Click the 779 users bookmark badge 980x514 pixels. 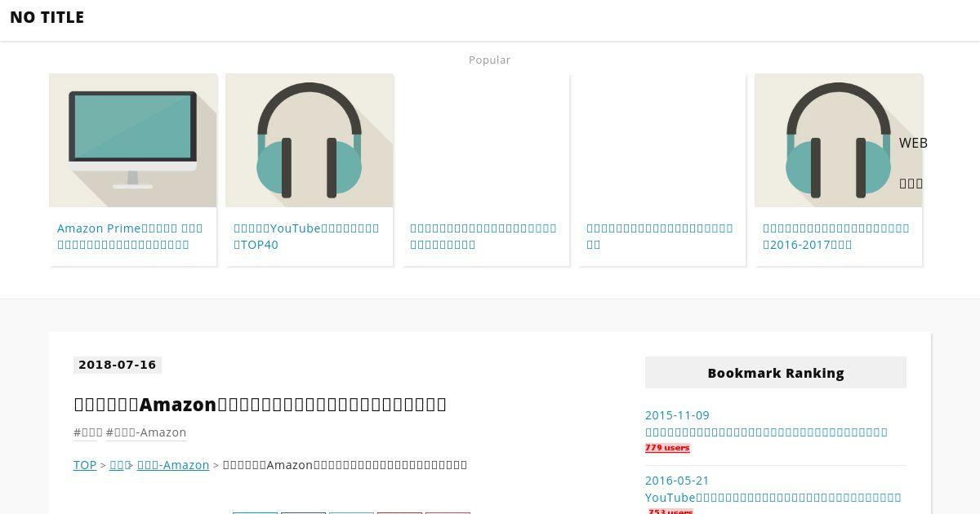click(667, 448)
